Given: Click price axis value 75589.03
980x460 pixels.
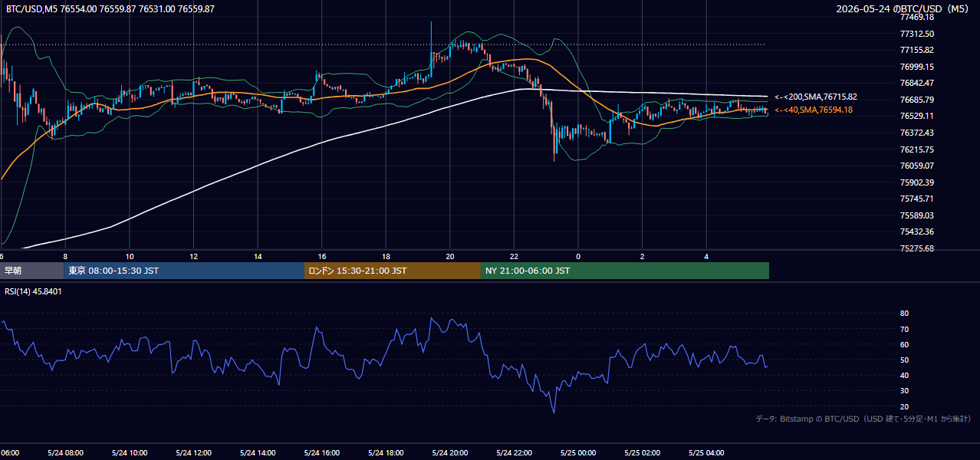Looking at the screenshot, I should point(916,215).
